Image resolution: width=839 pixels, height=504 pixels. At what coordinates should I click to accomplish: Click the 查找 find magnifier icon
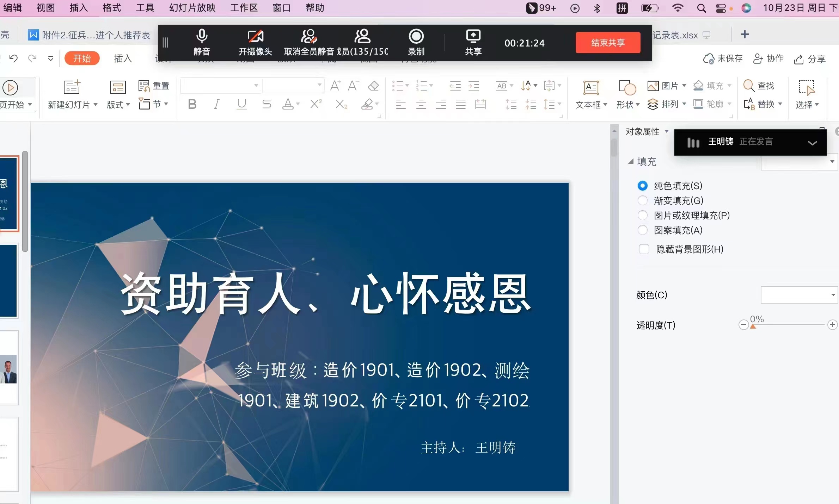(x=748, y=86)
